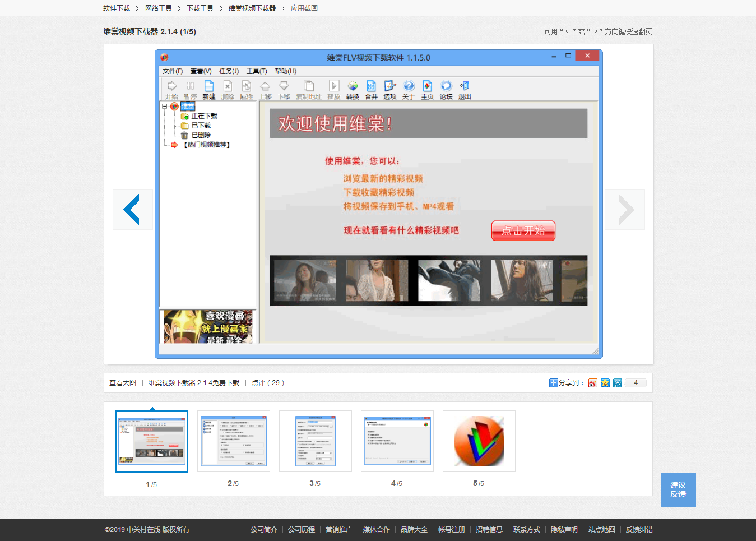
Task: Click the share count box showing 4
Action: [636, 383]
